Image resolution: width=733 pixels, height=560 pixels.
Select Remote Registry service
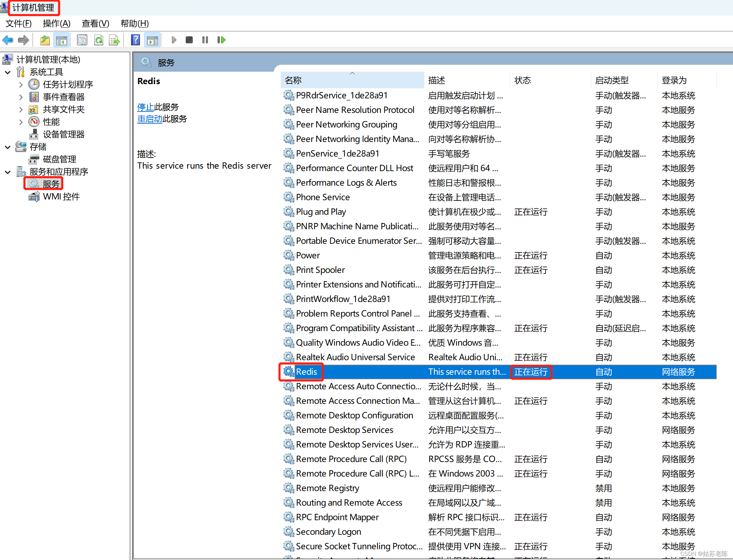pyautogui.click(x=498, y=488)
